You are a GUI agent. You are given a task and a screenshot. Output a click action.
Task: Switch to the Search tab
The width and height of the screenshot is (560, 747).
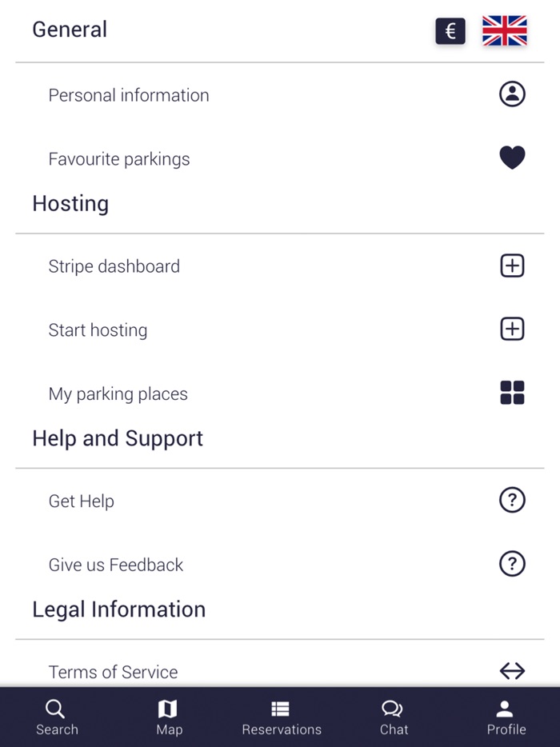(57, 717)
